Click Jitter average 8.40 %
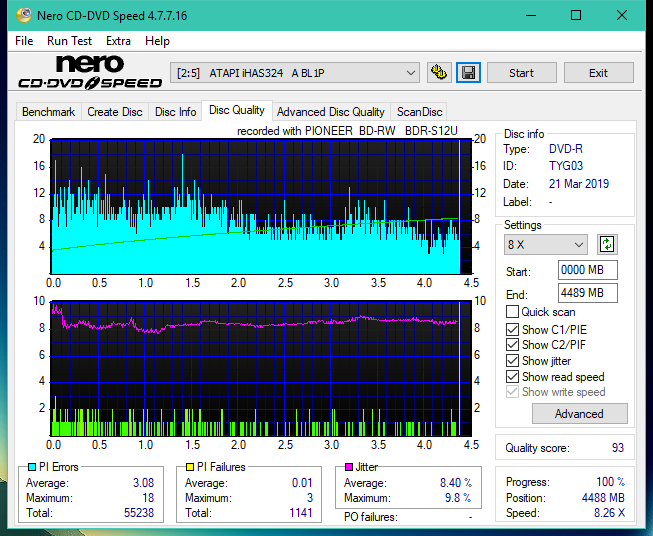Screen dimensions: 653x536 (456, 483)
